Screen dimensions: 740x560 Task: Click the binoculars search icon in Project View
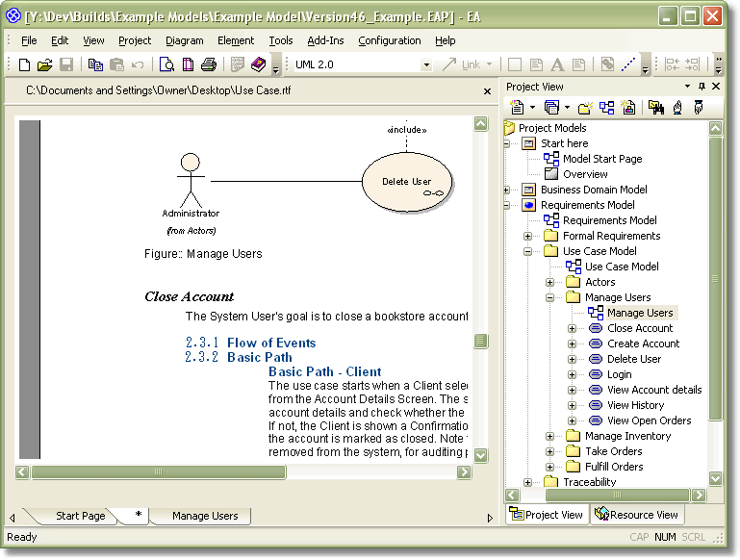[656, 108]
